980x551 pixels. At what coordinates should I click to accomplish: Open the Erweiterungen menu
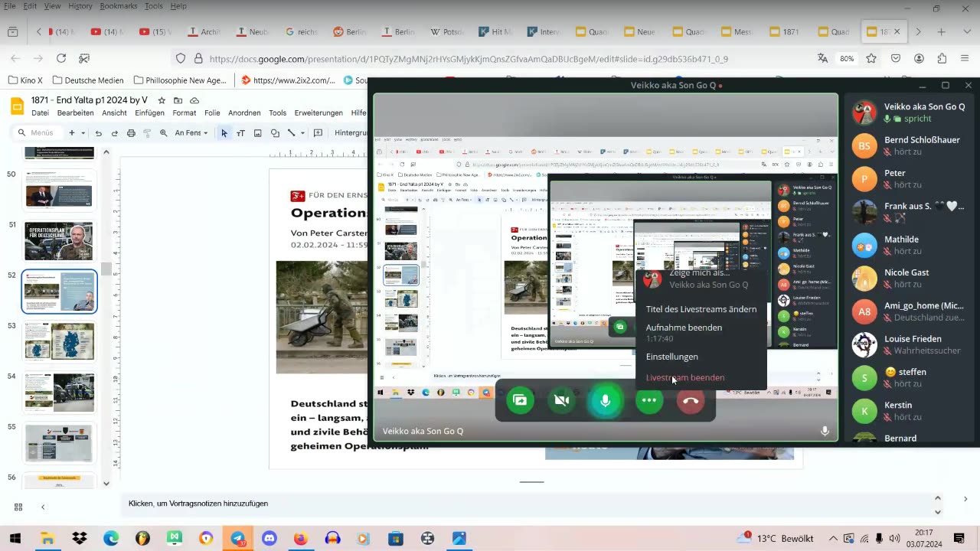tap(318, 112)
